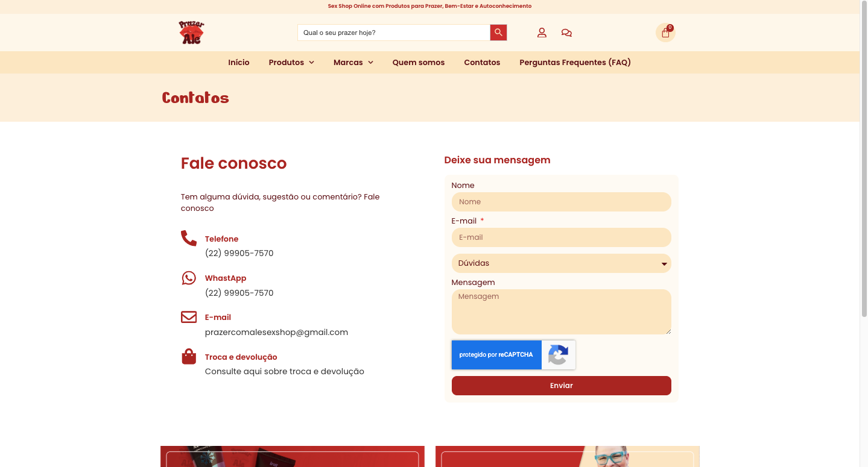Expand the Marcas menu
This screenshot has height=467, width=868.
(353, 62)
